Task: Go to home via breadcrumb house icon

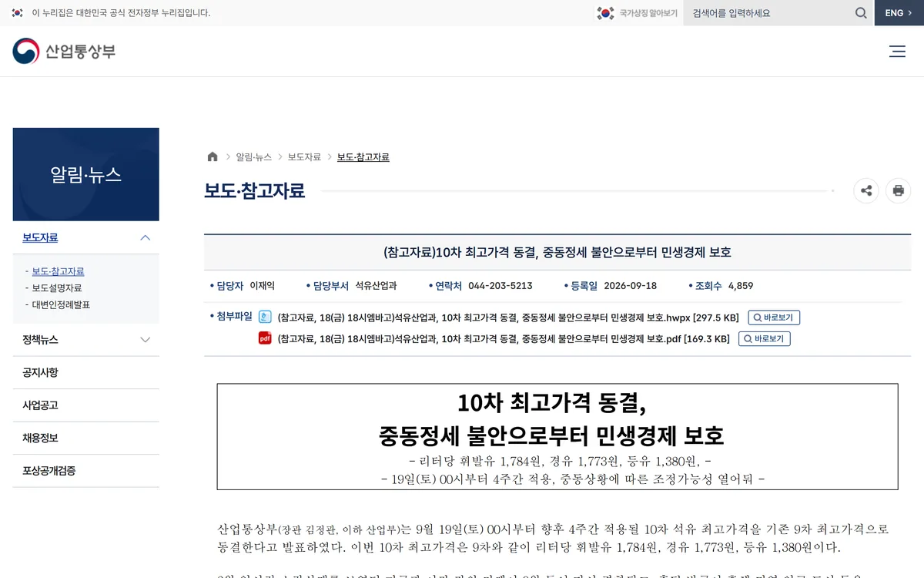Action: [x=213, y=157]
